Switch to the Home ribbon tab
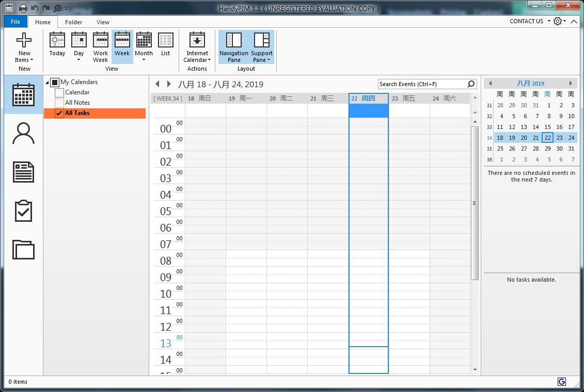 pos(43,22)
